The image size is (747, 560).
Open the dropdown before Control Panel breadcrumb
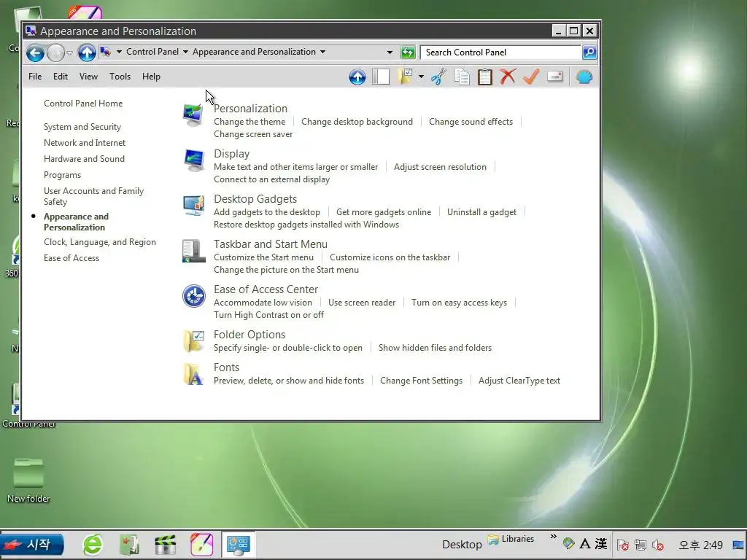[x=119, y=52]
